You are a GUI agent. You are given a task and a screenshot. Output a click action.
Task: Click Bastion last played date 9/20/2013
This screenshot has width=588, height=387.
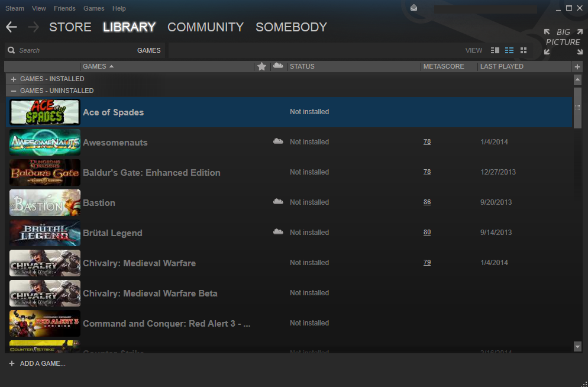(x=496, y=202)
